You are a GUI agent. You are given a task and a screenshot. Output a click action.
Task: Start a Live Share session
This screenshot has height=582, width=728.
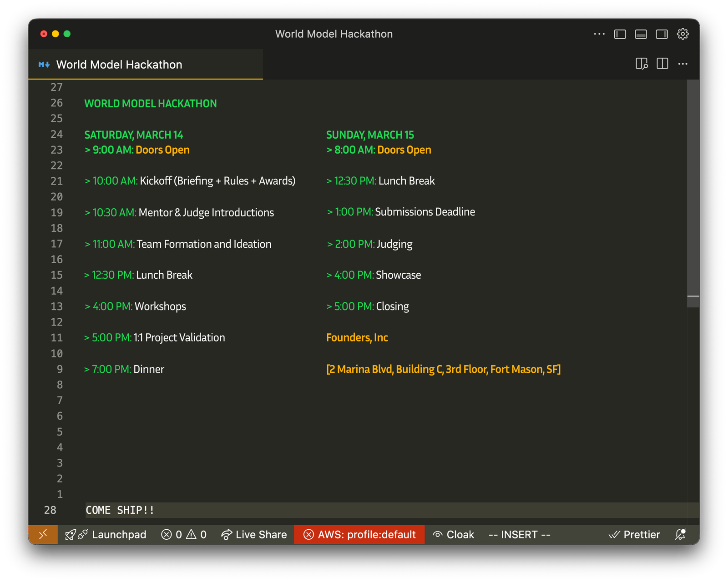coord(254,534)
